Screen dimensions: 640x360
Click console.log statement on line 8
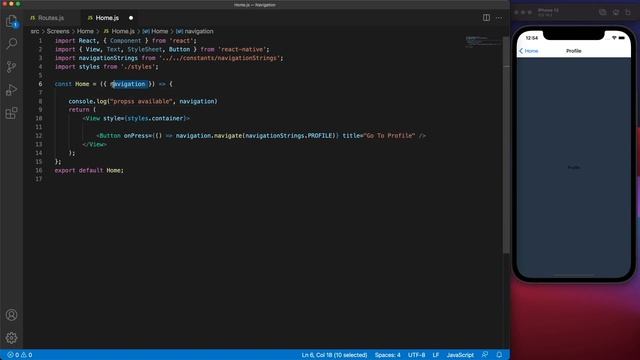(x=143, y=101)
